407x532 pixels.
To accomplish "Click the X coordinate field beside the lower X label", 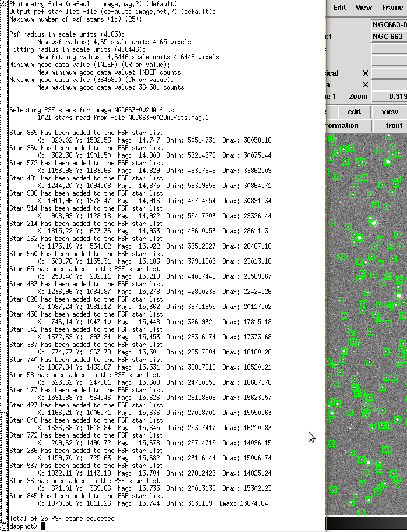I will (388, 85).
